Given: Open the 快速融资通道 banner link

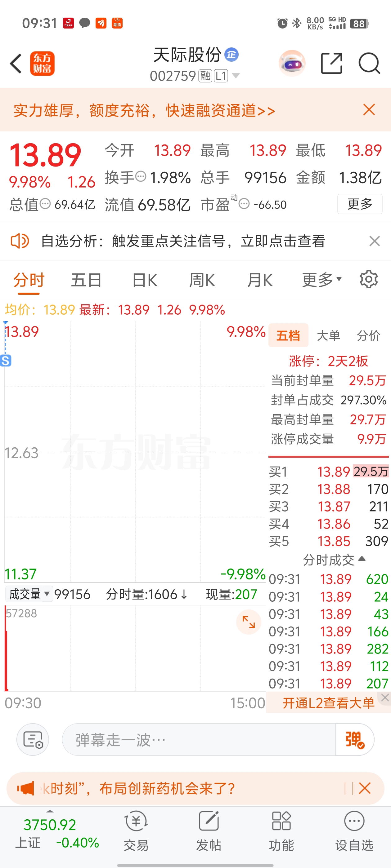Looking at the screenshot, I should click(144, 110).
